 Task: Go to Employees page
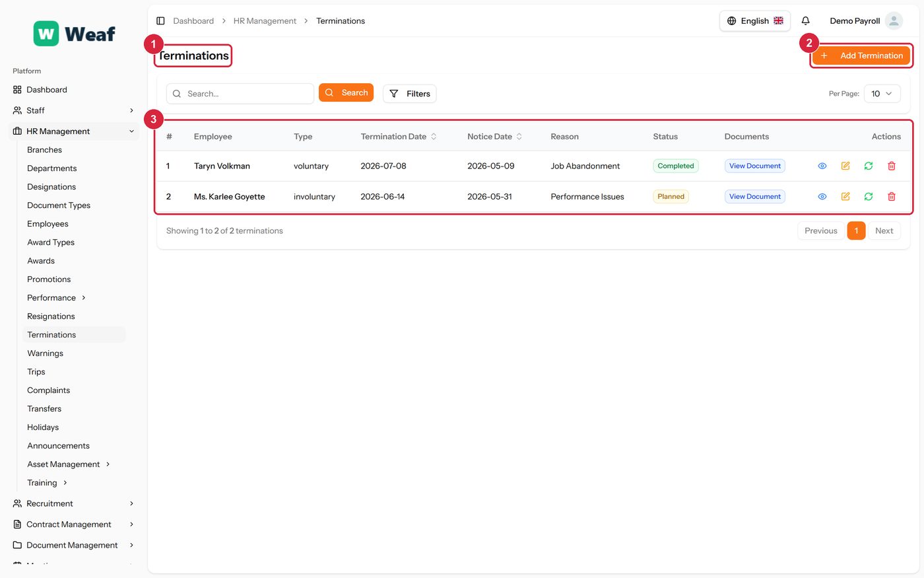[48, 224]
